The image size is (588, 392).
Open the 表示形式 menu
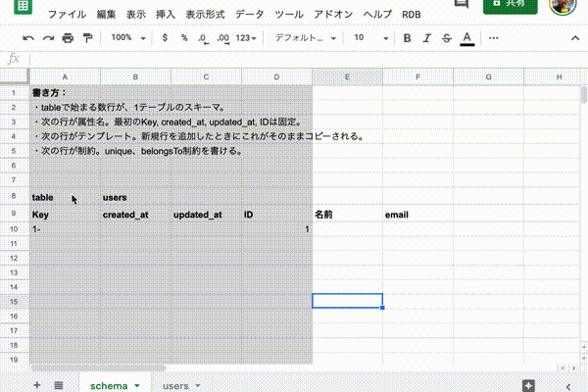click(205, 15)
